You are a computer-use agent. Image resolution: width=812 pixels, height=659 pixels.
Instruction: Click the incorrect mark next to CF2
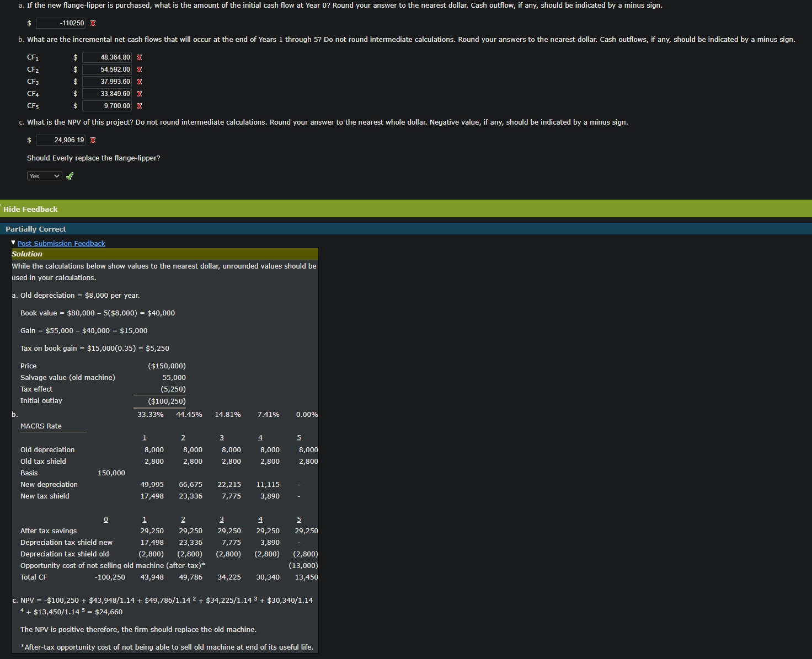pyautogui.click(x=139, y=69)
